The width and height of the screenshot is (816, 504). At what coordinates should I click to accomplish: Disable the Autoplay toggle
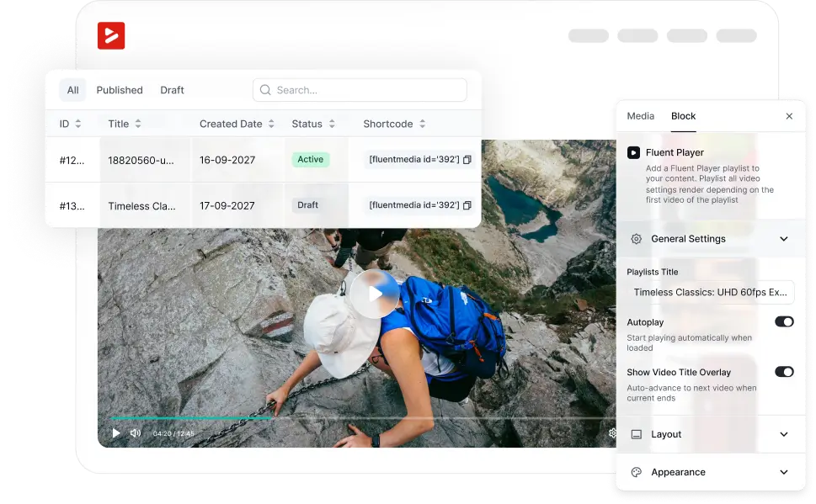tap(783, 321)
